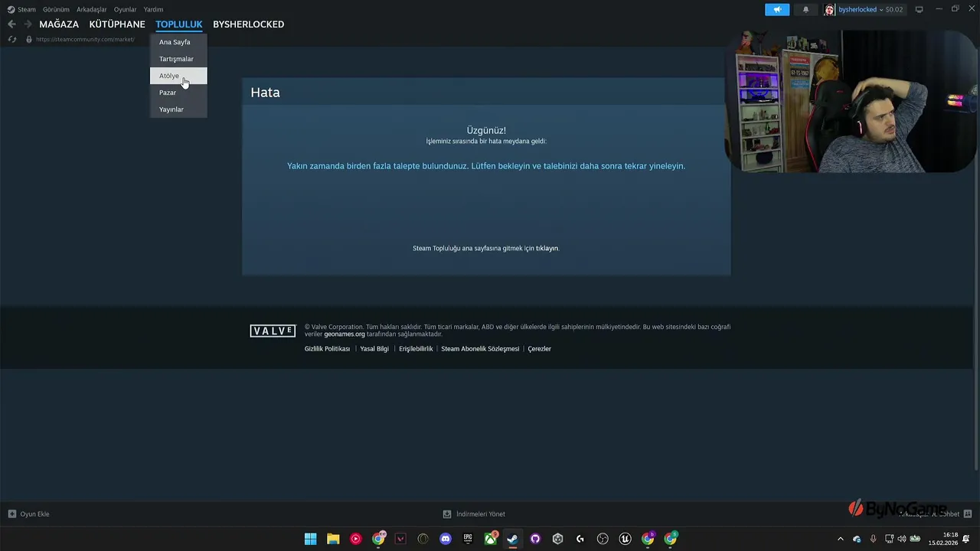Click the bysherlocked profile avatar
This screenshot has width=980, height=551.
point(830,9)
